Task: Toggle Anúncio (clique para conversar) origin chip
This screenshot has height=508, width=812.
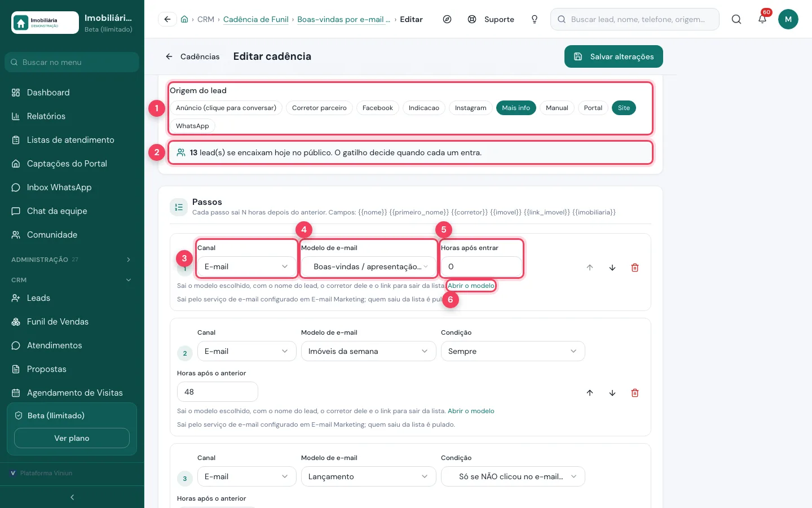Action: (x=226, y=108)
